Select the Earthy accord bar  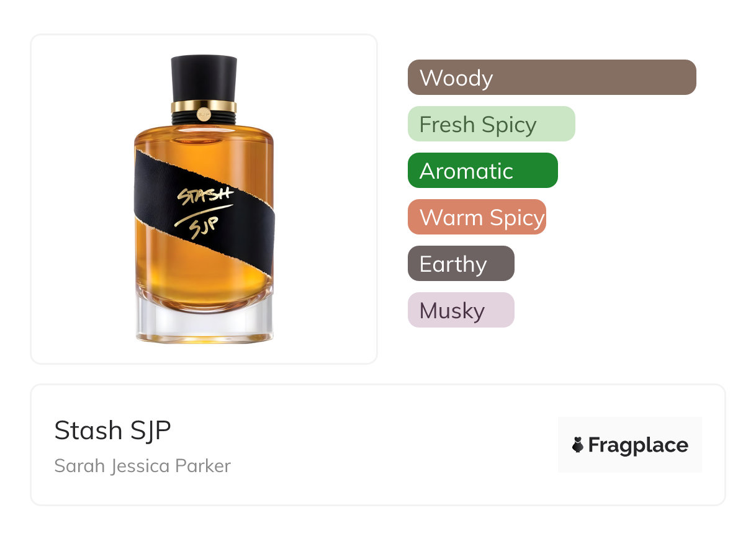[461, 264]
